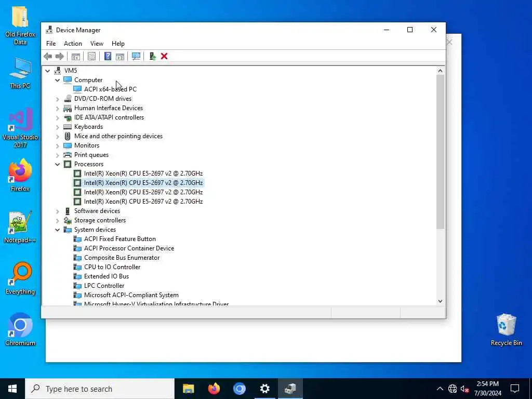Collapse the Computer category
The width and height of the screenshot is (532, 399).
pos(57,80)
